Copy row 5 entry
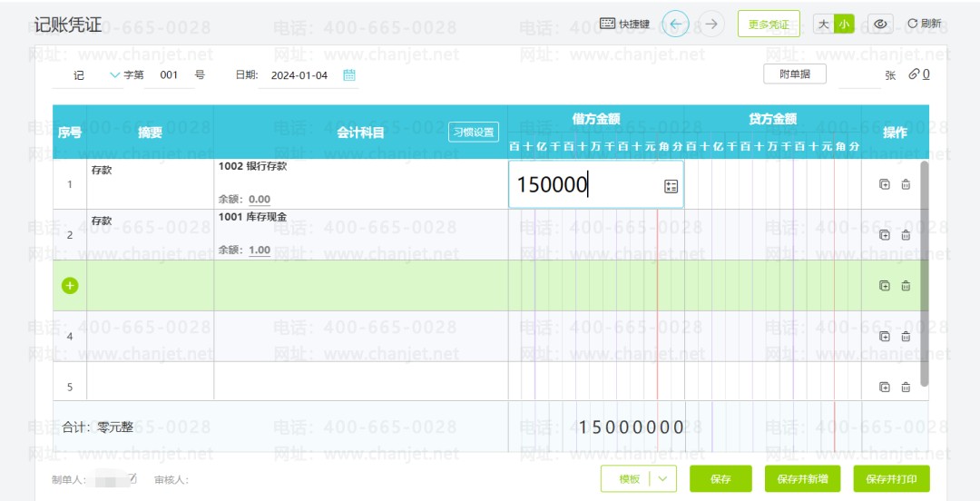980x501 pixels. [885, 388]
